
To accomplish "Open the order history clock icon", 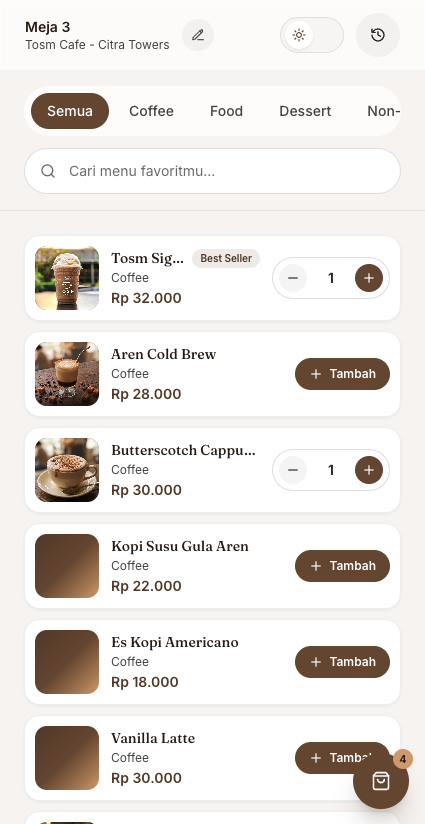I will click(378, 35).
